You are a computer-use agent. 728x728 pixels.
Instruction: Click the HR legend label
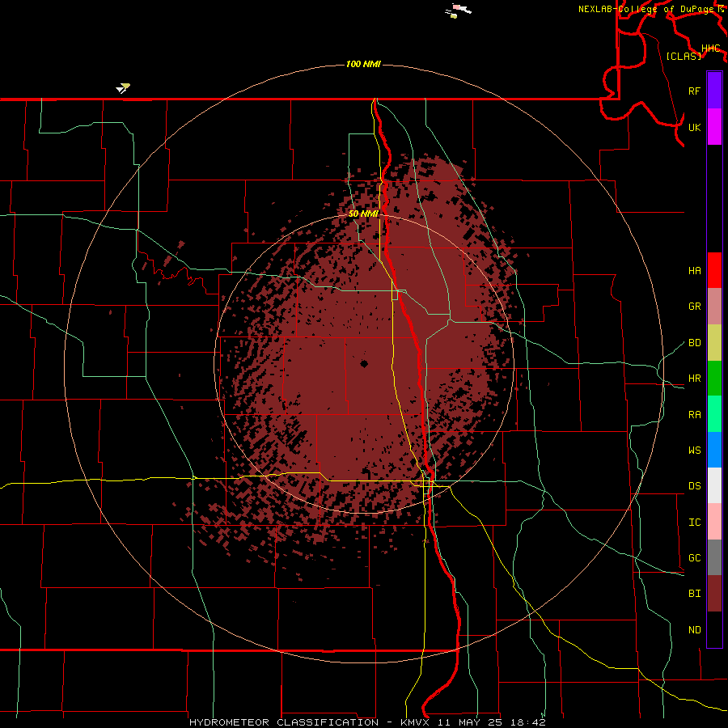tap(695, 379)
